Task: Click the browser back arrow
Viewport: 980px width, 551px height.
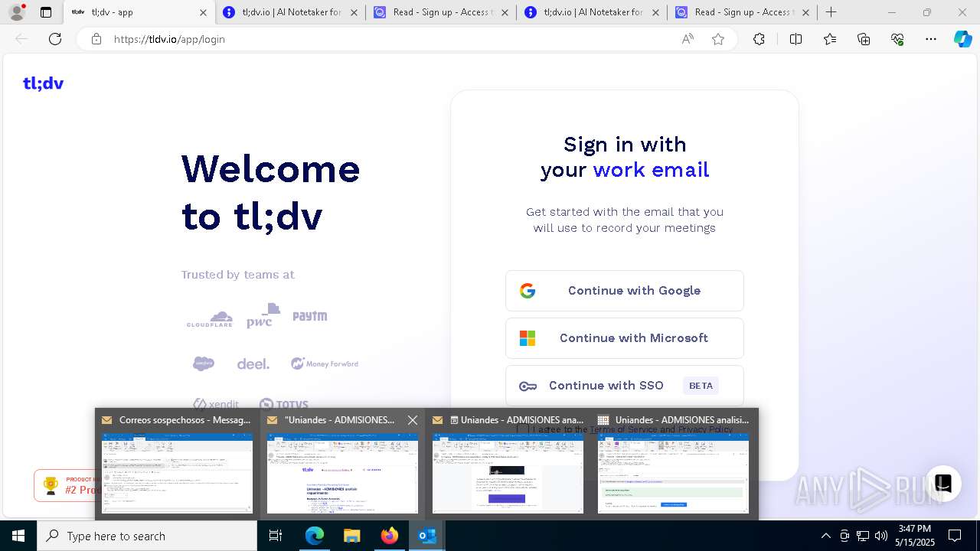Action: pos(21,39)
